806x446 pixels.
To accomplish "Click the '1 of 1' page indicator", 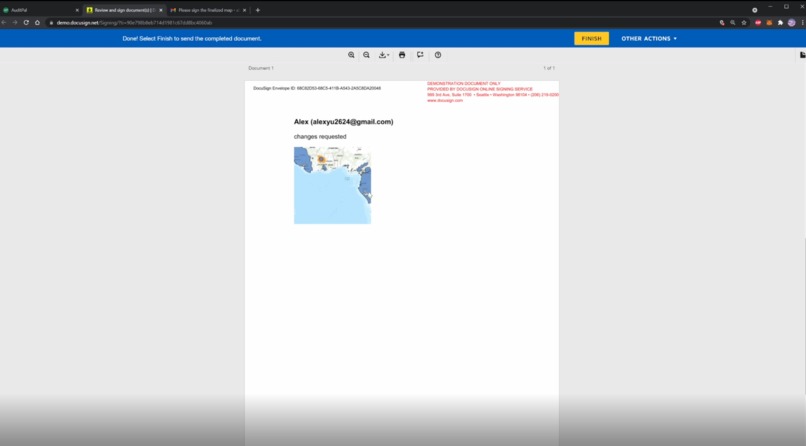I will pyautogui.click(x=549, y=68).
